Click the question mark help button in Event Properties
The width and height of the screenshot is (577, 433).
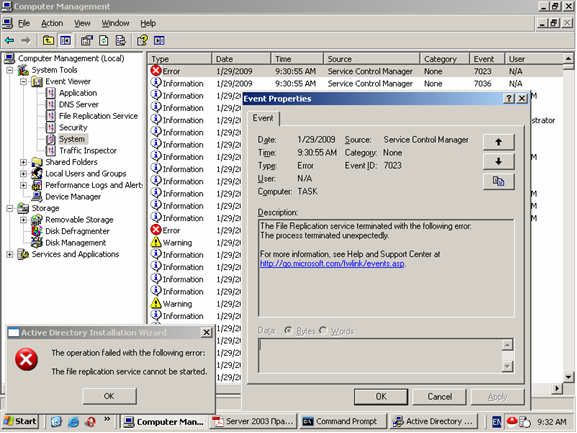(509, 99)
